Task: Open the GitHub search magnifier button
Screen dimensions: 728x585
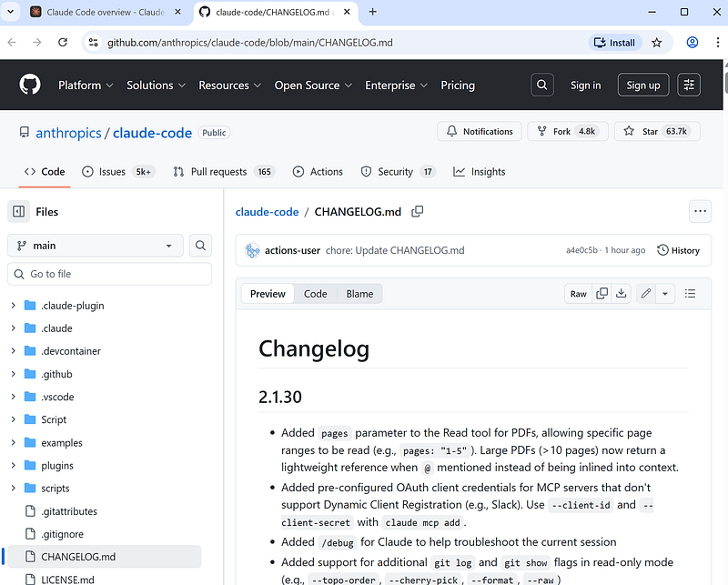Action: (x=541, y=85)
